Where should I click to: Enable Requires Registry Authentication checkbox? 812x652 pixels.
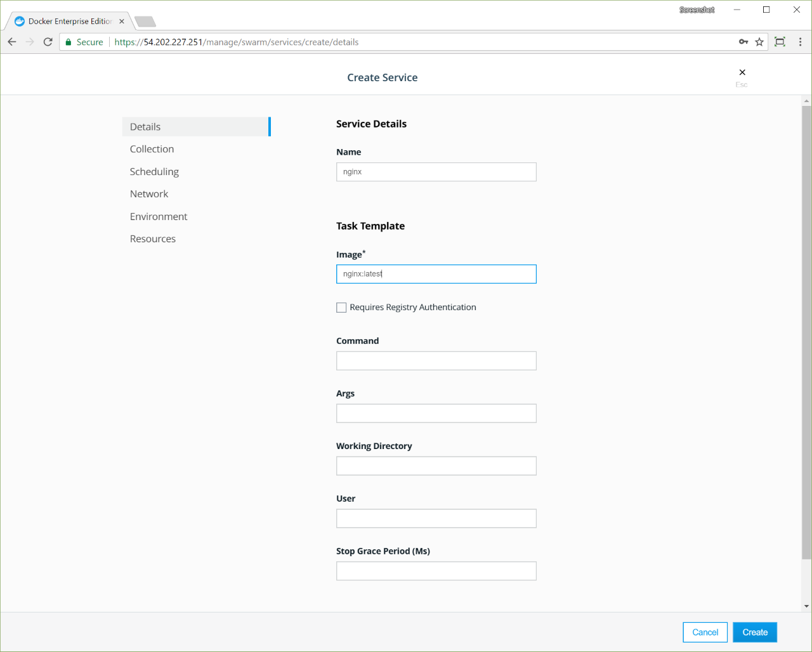[x=341, y=308]
